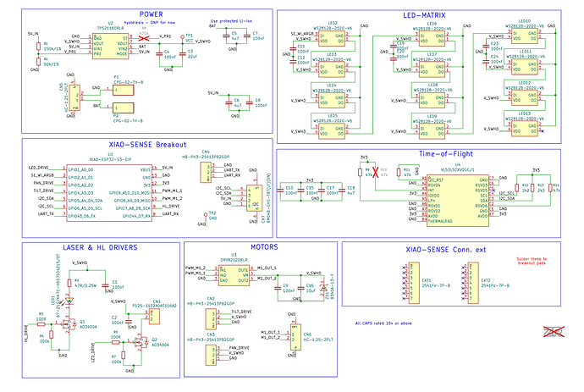Click the LED-MATRIX section title
The width and height of the screenshot is (584, 392).
click(424, 15)
